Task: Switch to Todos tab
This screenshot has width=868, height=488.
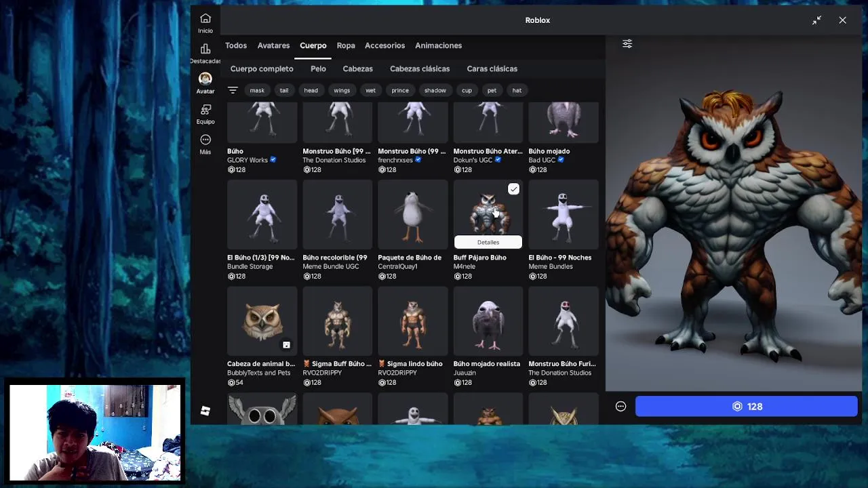Action: click(236, 45)
